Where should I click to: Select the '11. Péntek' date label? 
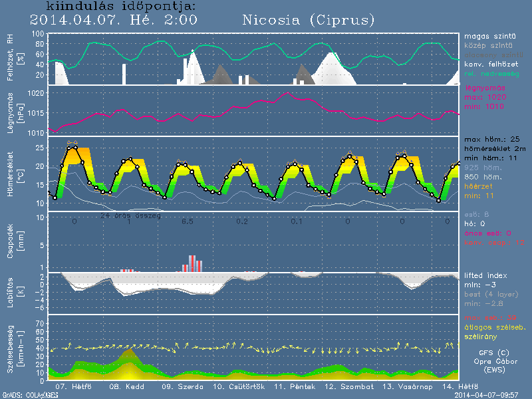coord(291,386)
